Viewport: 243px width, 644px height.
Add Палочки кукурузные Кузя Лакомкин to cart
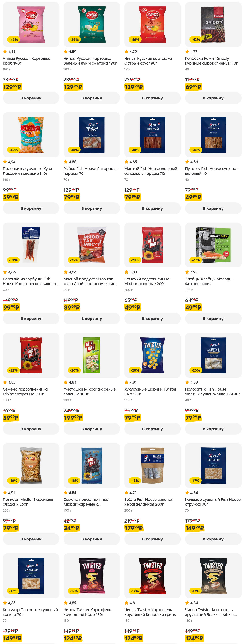pyautogui.click(x=31, y=208)
